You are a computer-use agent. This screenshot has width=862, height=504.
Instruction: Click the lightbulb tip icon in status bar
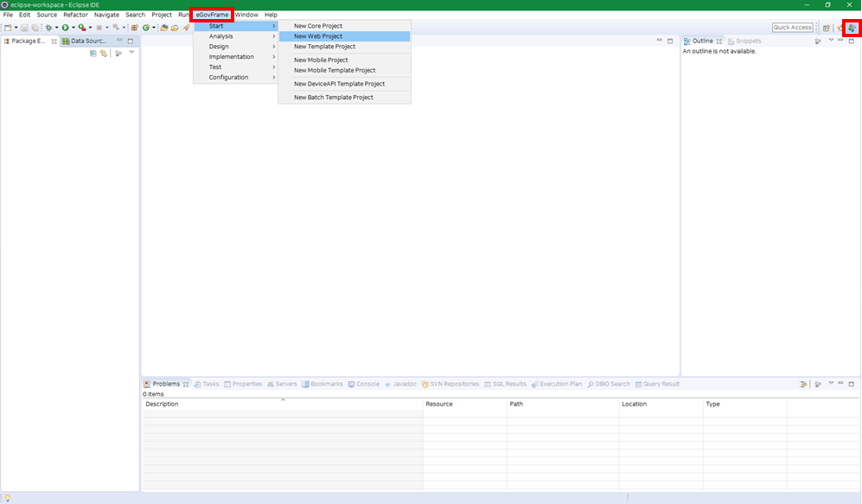coord(8,498)
